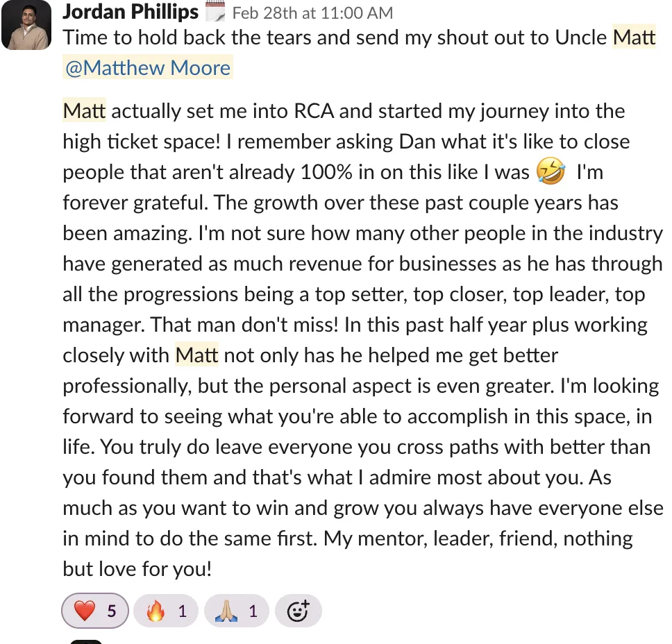Click the red heart emoji in the reactions
The width and height of the screenshot is (672, 644).
pos(85,611)
